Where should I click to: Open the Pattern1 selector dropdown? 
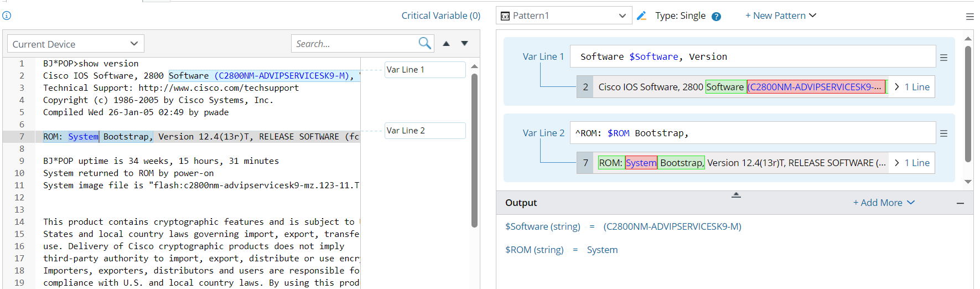point(564,16)
